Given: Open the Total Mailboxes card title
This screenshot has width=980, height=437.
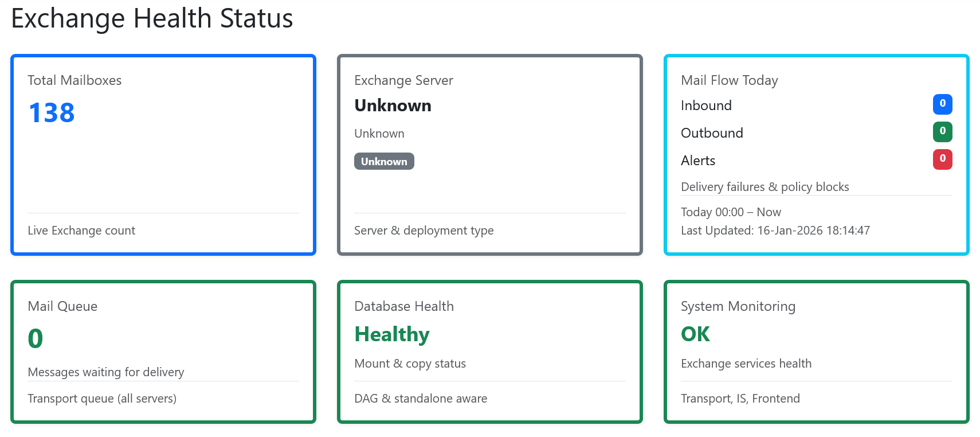Looking at the screenshot, I should [75, 80].
